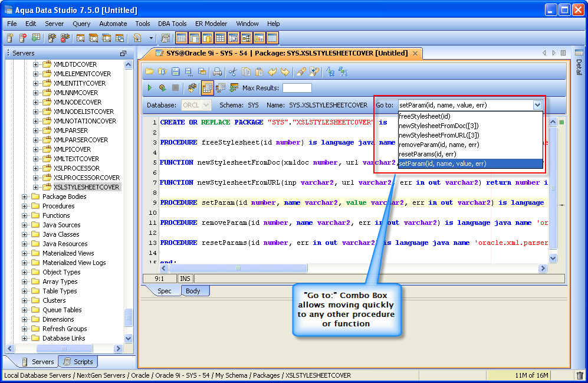Select freeStylesheet(id) in Go to list
Image resolution: width=588 pixels, height=383 pixels.
coord(470,116)
